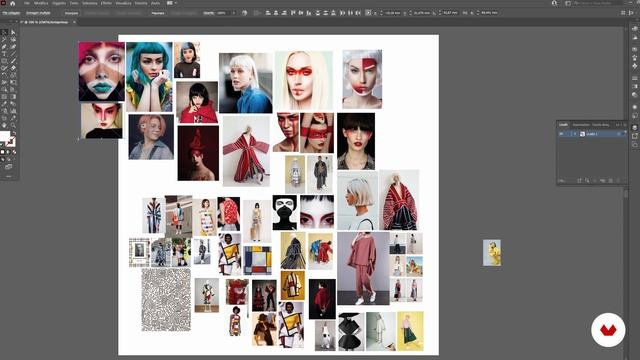This screenshot has height=360, width=640.
Task: Click the Opacità label link
Action: click(209, 13)
